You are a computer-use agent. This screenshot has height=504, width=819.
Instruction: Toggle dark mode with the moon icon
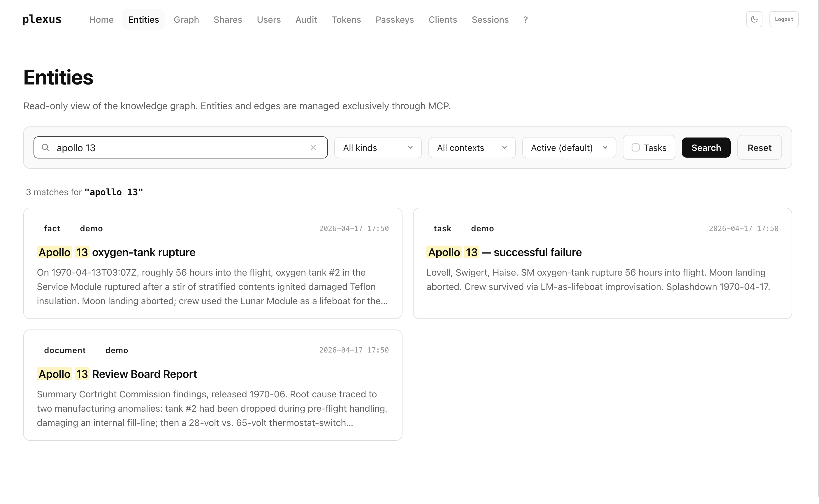pyautogui.click(x=754, y=19)
